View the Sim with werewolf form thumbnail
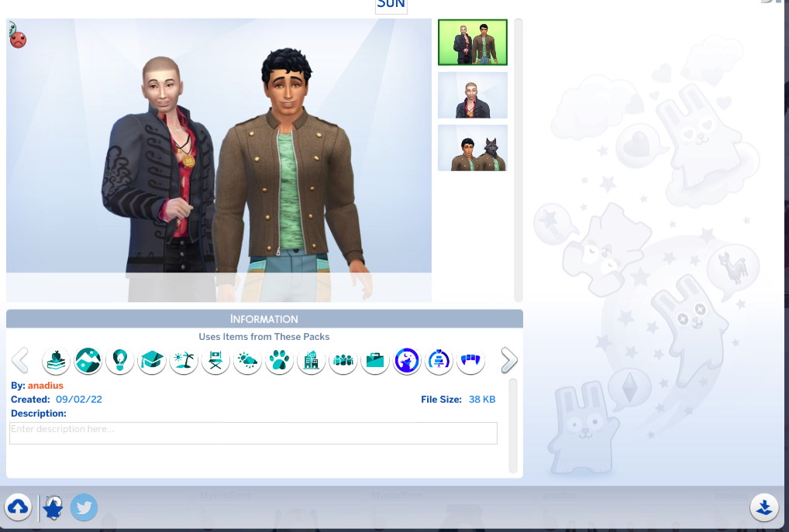The height and width of the screenshot is (532, 789). pos(473,148)
